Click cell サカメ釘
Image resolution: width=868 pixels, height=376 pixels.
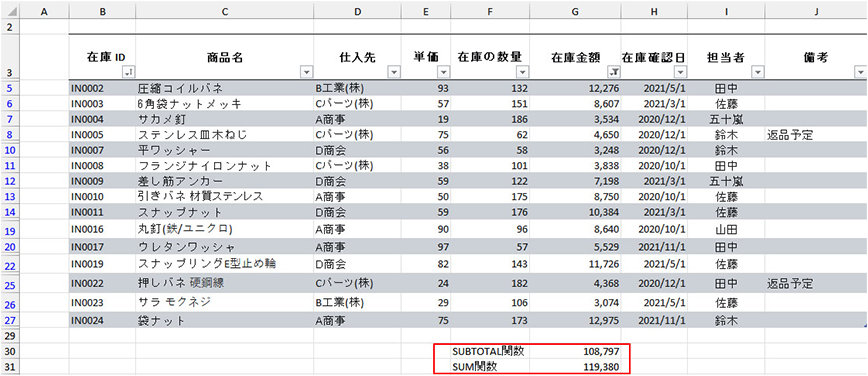224,119
